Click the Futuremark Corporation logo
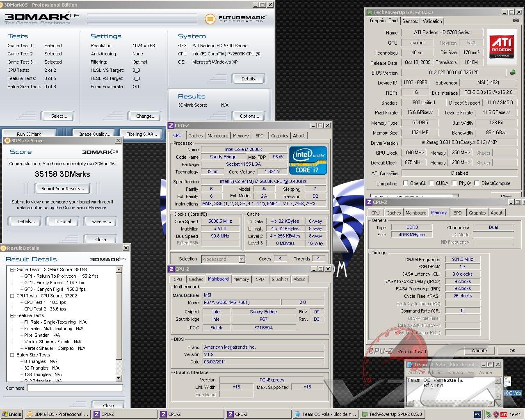This screenshot has width=525, height=420. point(236,18)
